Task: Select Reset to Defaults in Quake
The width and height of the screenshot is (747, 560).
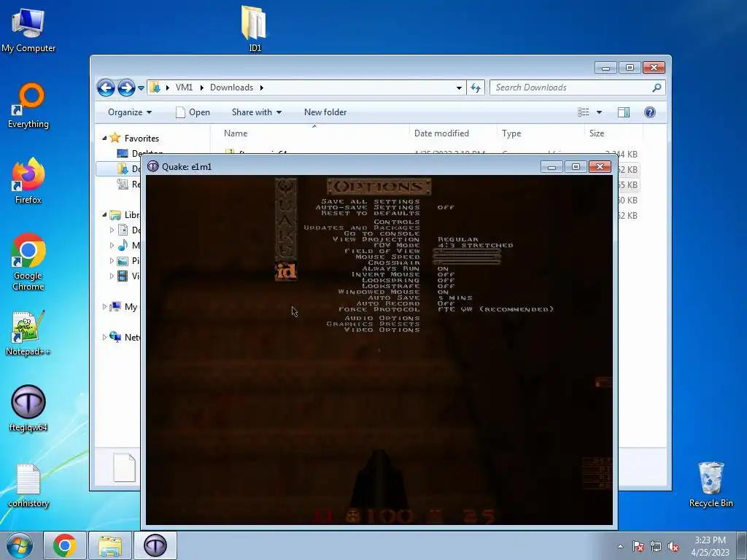Action: 371,214
